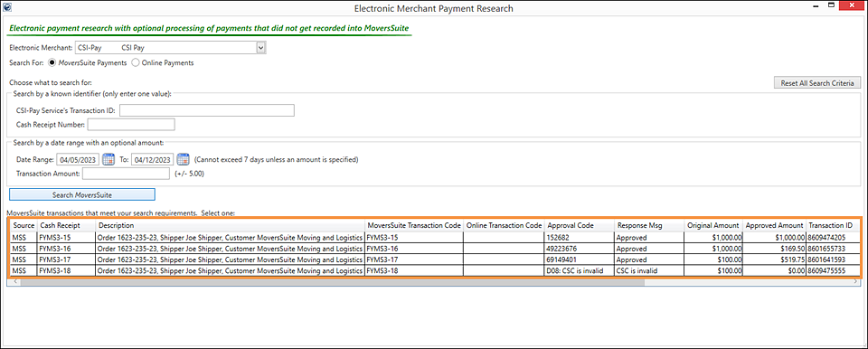This screenshot has height=349, width=868.
Task: Focus the CSI-Pay Service's Transaction ID field
Action: point(206,110)
